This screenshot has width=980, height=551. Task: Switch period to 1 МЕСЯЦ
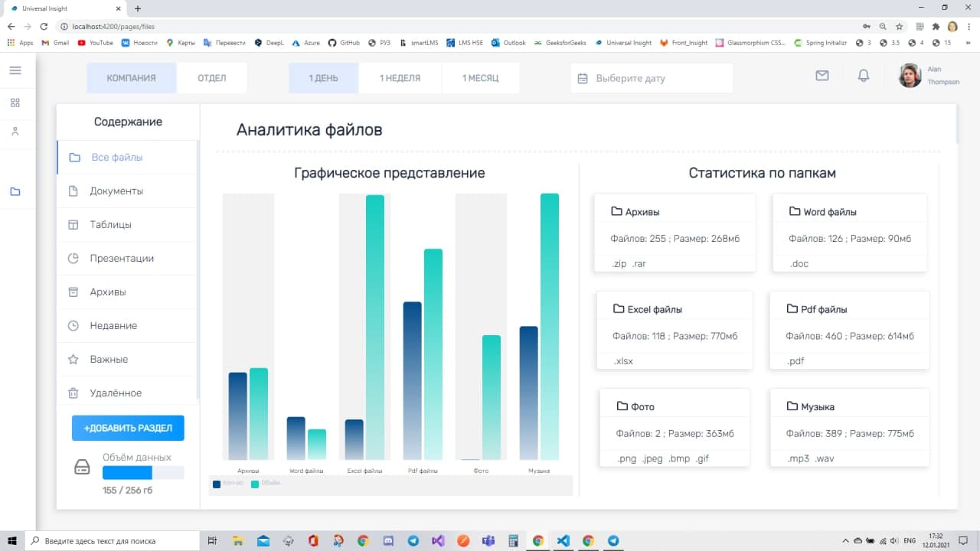[480, 78]
